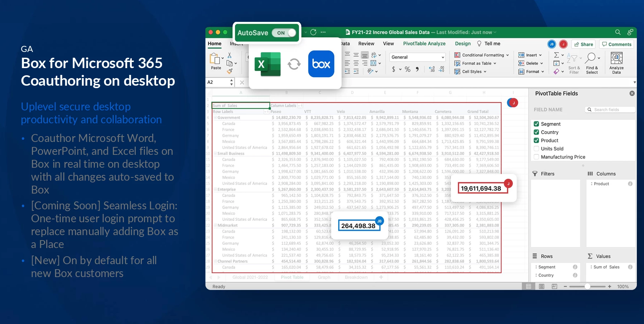This screenshot has height=324, width=644.
Task: Click the Increase Decimal icon
Action: (432, 69)
